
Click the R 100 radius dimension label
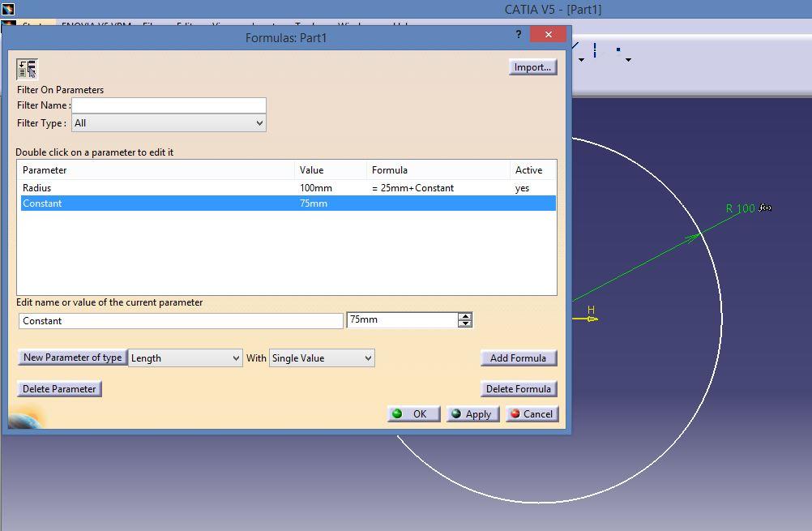pyautogui.click(x=740, y=208)
